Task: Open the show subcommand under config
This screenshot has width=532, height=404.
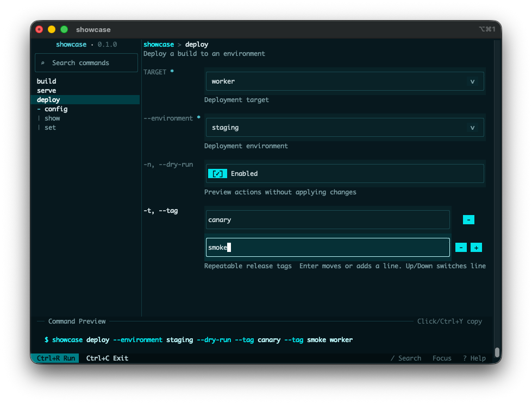Action: click(x=52, y=118)
